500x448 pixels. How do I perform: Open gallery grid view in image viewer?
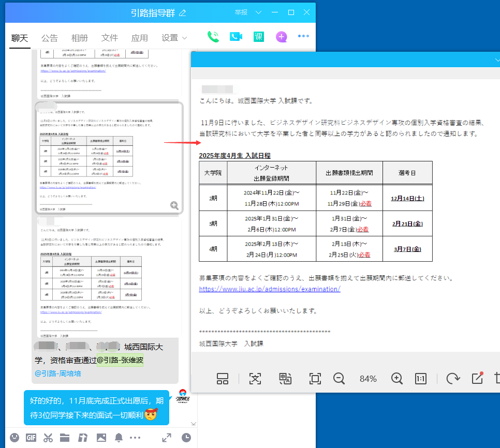(222, 379)
